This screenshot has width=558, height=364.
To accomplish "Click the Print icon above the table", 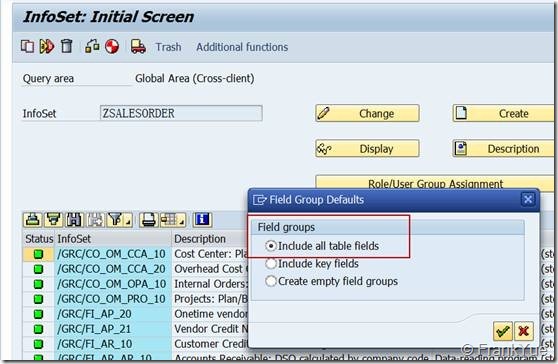I will [148, 220].
